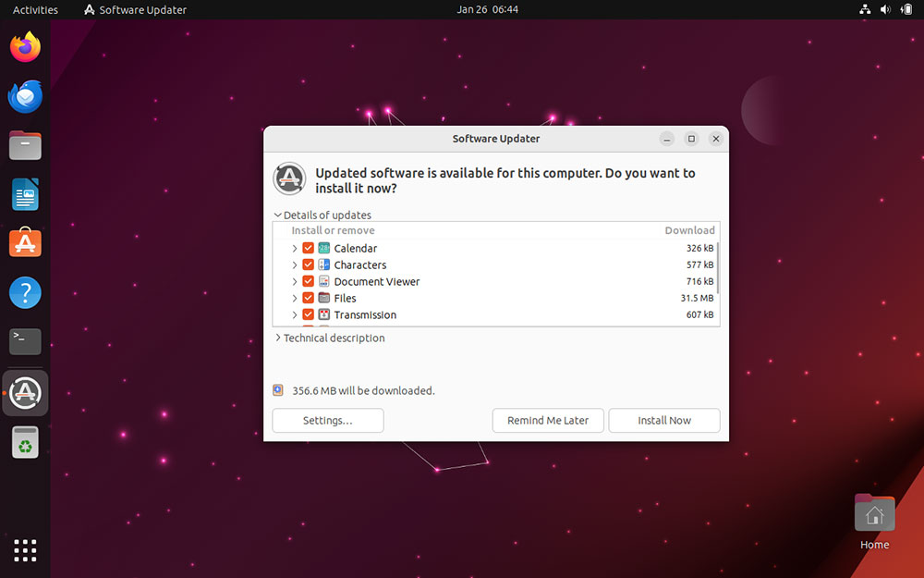Click the Files app icon in the updates list

click(x=324, y=298)
